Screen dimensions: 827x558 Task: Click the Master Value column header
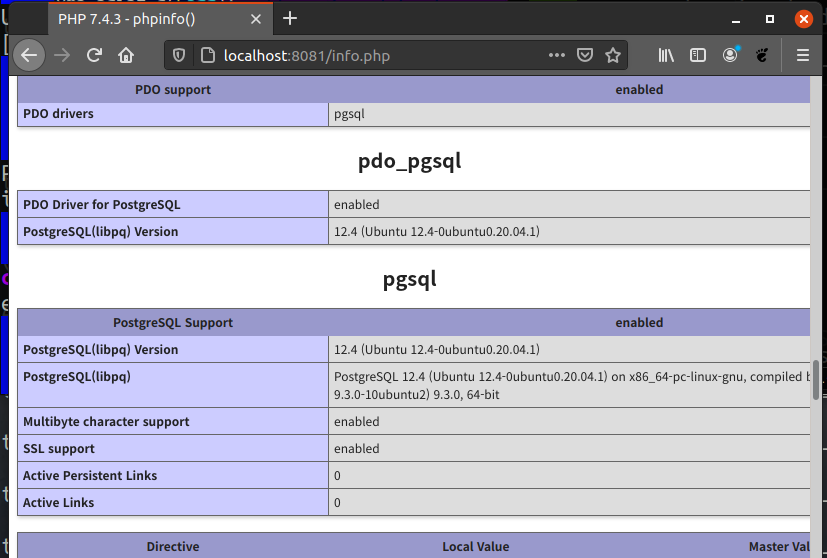click(780, 546)
